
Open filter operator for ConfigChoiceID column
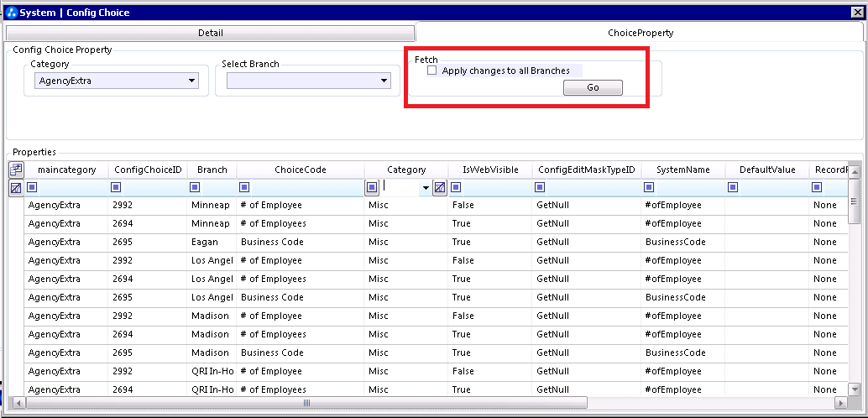[116, 188]
